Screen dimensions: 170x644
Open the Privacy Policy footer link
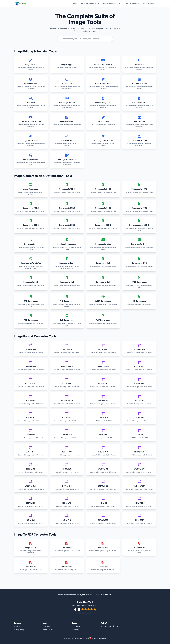tap(19, 629)
